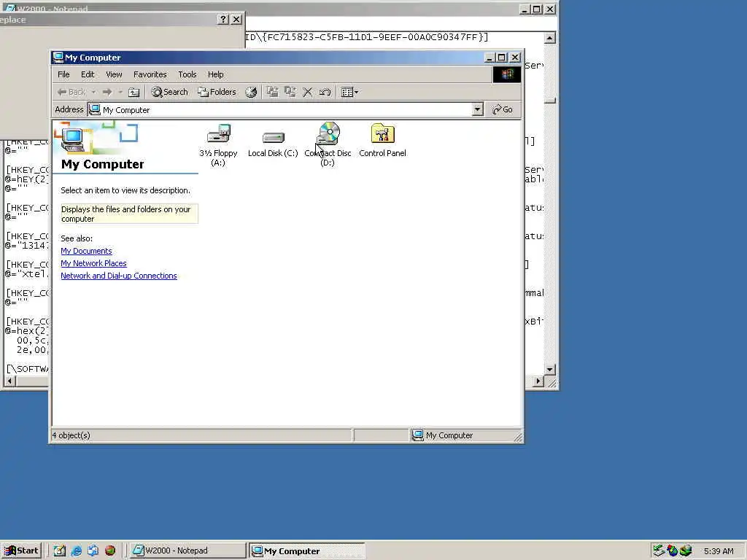Close the Replace dialog

point(236,19)
